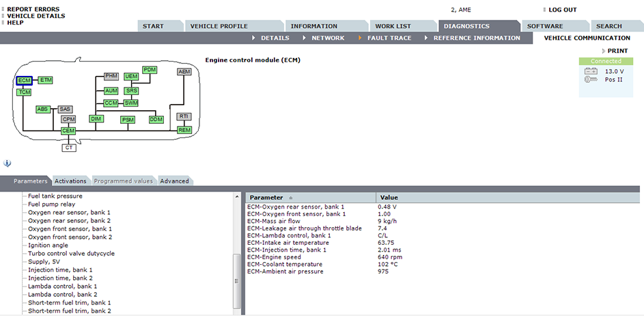The image size is (644, 316).
Task: Click the ignition key position icon
Action: tap(591, 80)
